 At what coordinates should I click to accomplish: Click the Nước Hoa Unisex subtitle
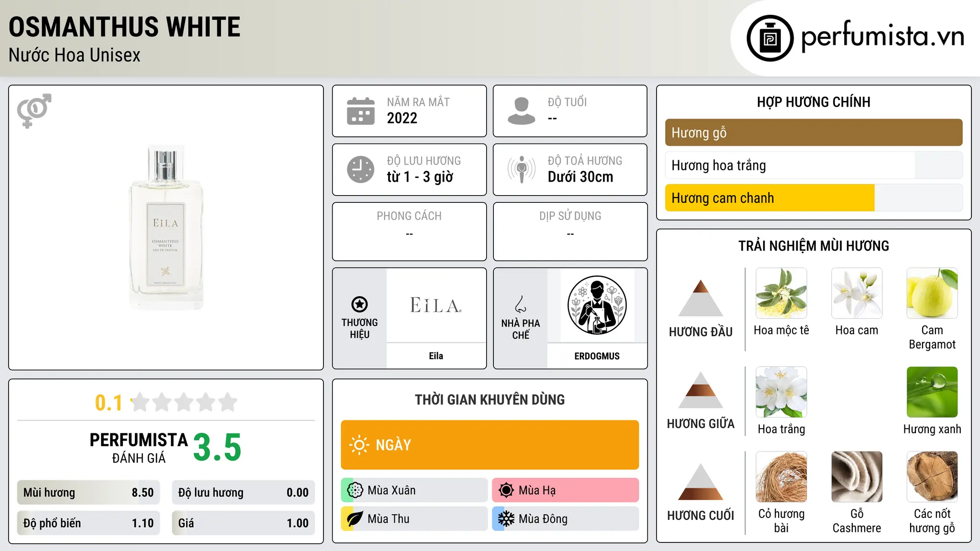75,55
